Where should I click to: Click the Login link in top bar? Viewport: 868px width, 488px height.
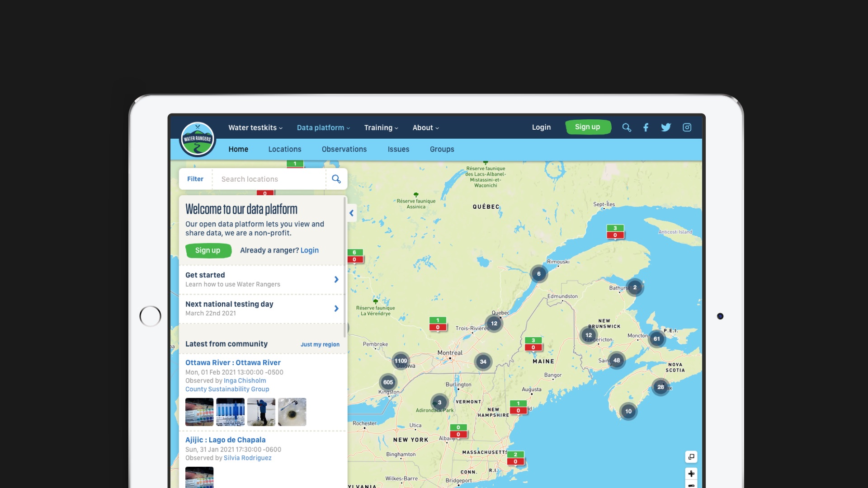(541, 127)
